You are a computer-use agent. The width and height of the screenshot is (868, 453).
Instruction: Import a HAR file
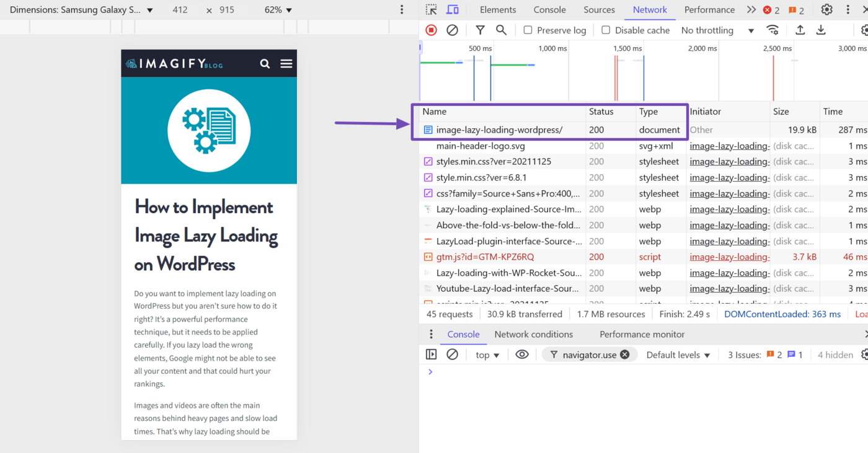click(x=800, y=30)
